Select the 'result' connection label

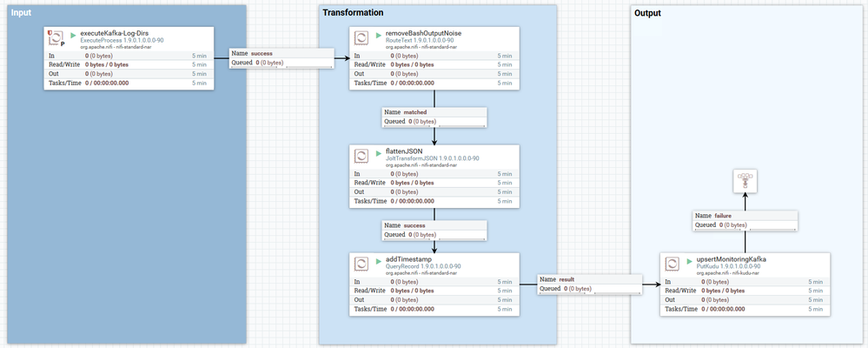coord(590,284)
